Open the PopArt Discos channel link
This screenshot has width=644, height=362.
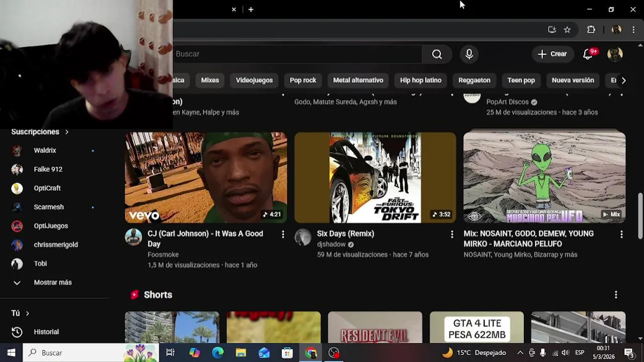tap(508, 102)
